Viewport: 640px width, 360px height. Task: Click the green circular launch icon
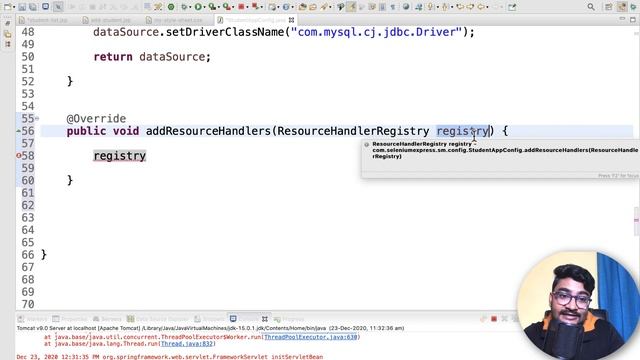tap(171, 7)
